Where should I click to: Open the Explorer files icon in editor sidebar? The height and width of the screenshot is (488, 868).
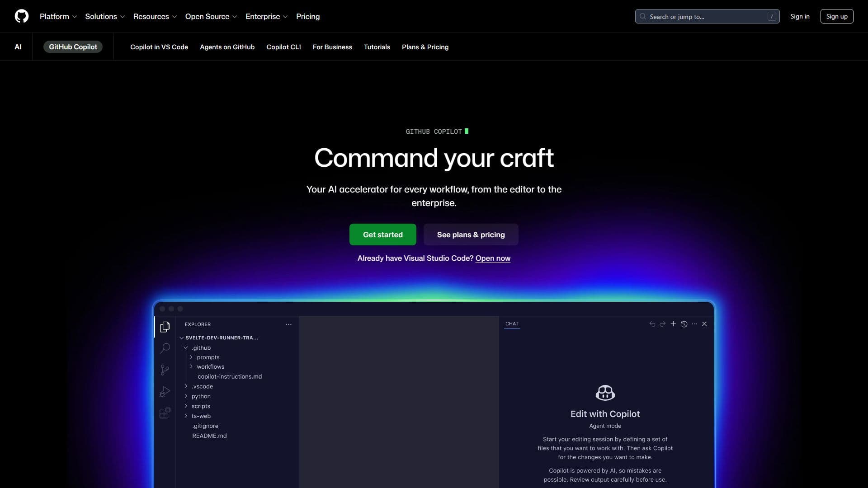[165, 327]
